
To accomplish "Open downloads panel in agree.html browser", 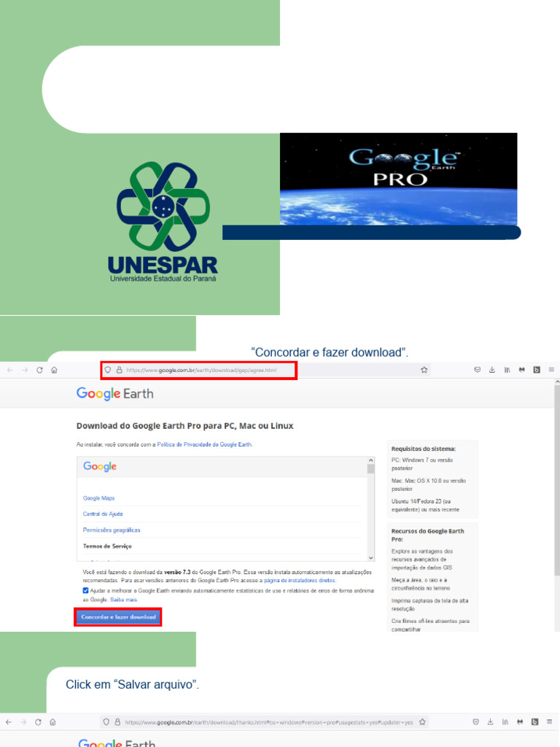I will click(492, 370).
